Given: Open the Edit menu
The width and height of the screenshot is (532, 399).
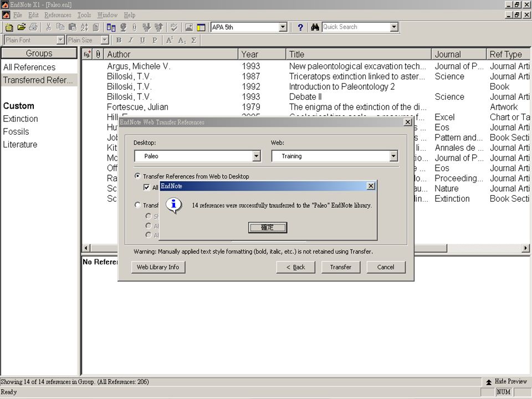Looking at the screenshot, I should [x=33, y=15].
